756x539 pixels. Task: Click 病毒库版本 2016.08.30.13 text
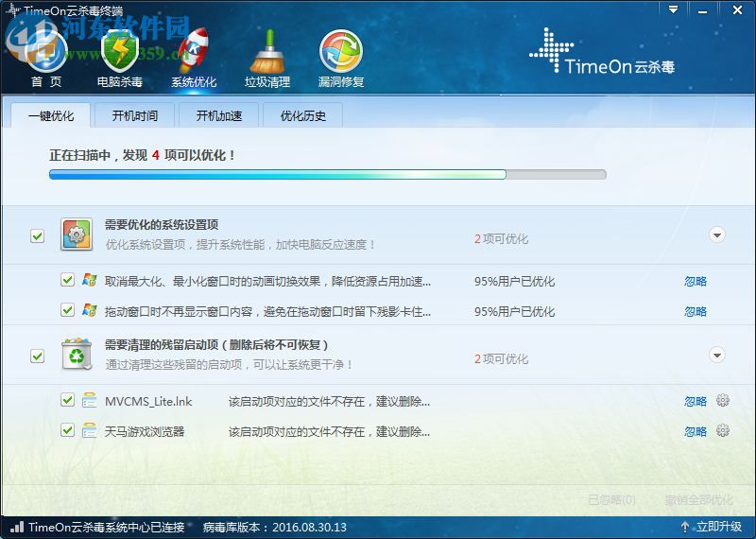tap(275, 527)
